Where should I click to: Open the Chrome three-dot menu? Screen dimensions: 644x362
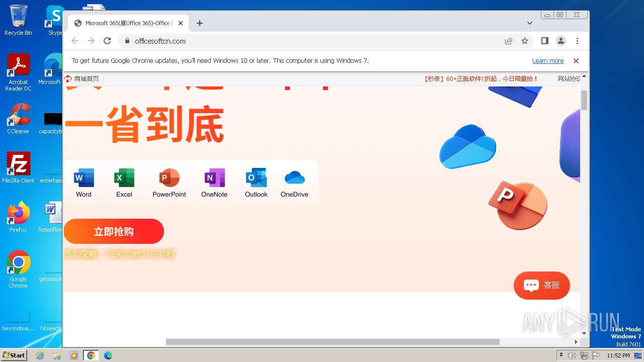point(577,41)
